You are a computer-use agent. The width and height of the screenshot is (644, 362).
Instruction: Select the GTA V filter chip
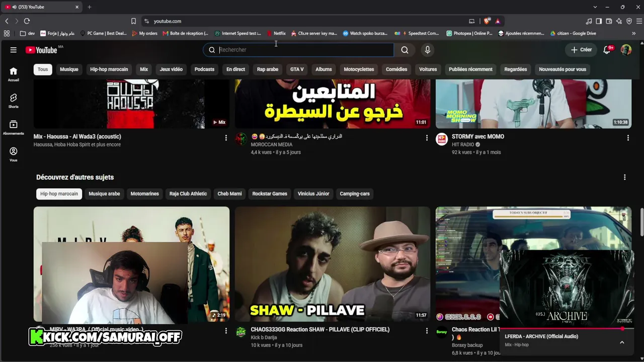297,69
